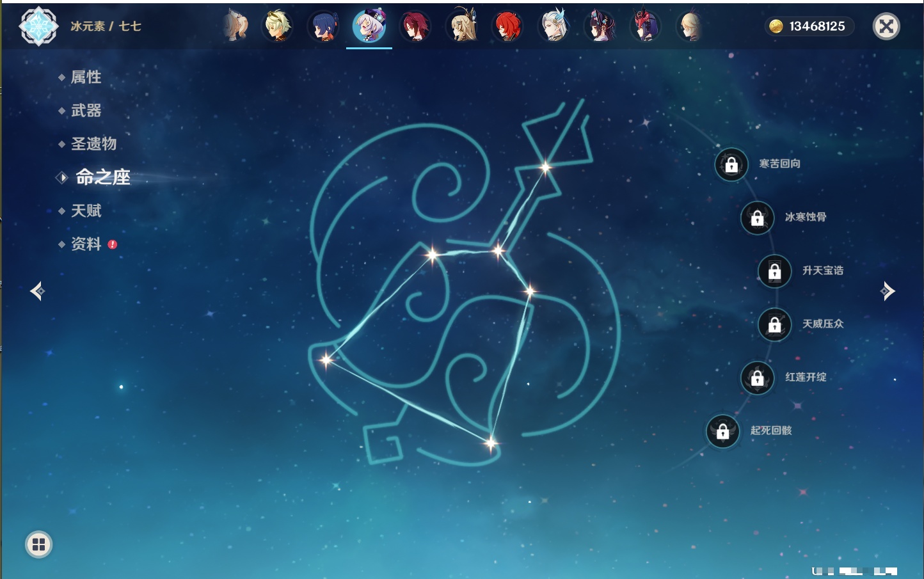
Task: Switch to the dark red-haired character avatar
Action: (x=415, y=26)
